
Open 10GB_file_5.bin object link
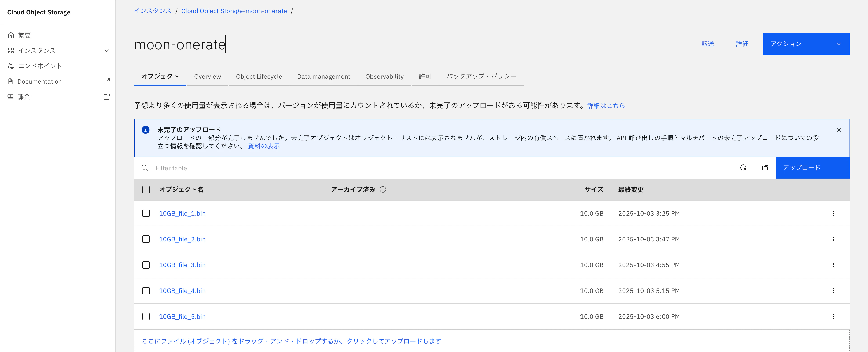pyautogui.click(x=182, y=317)
